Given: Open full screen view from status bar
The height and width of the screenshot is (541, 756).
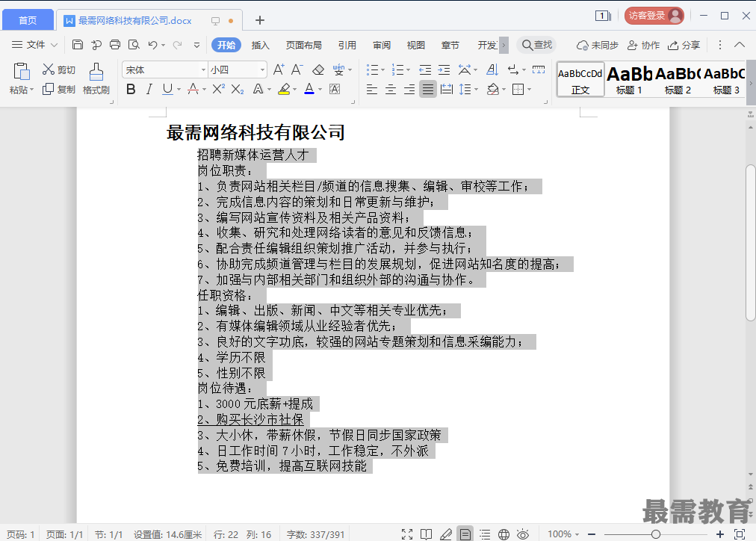Looking at the screenshot, I should 407,534.
